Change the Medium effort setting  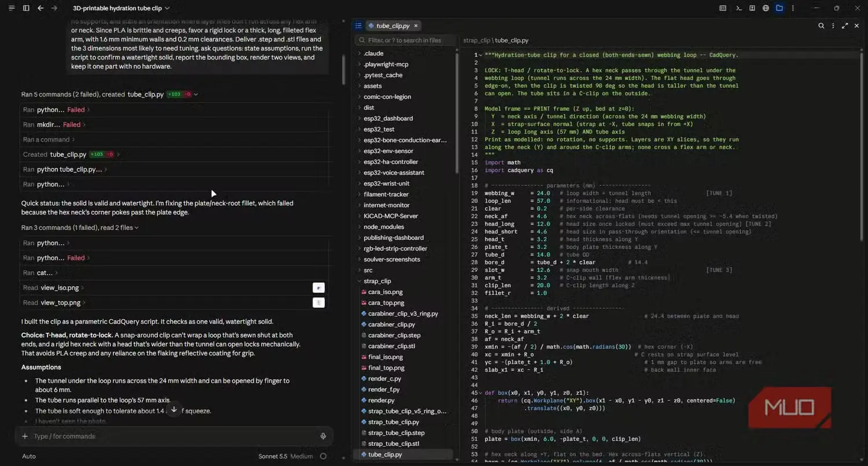(x=301, y=456)
